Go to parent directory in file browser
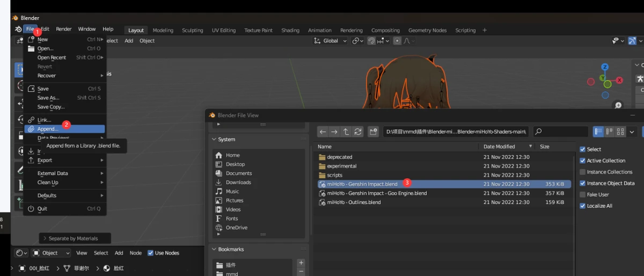 [346, 132]
